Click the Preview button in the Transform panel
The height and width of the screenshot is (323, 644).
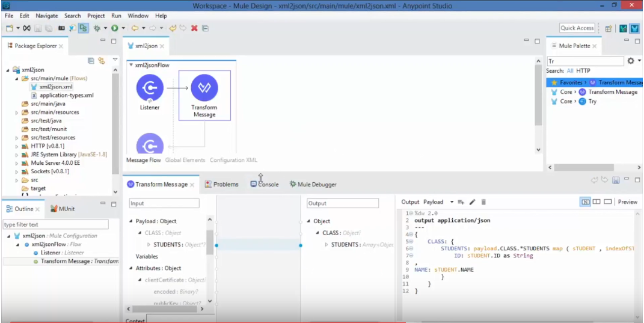click(x=627, y=202)
